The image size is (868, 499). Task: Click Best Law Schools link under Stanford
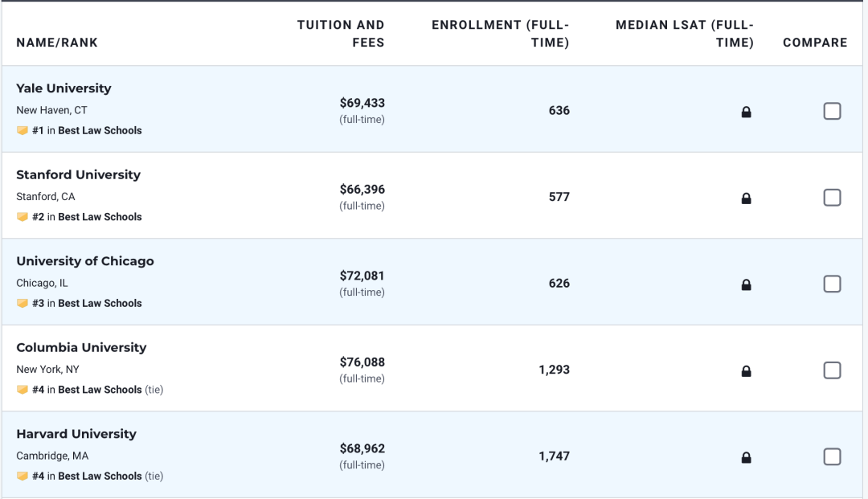click(100, 217)
